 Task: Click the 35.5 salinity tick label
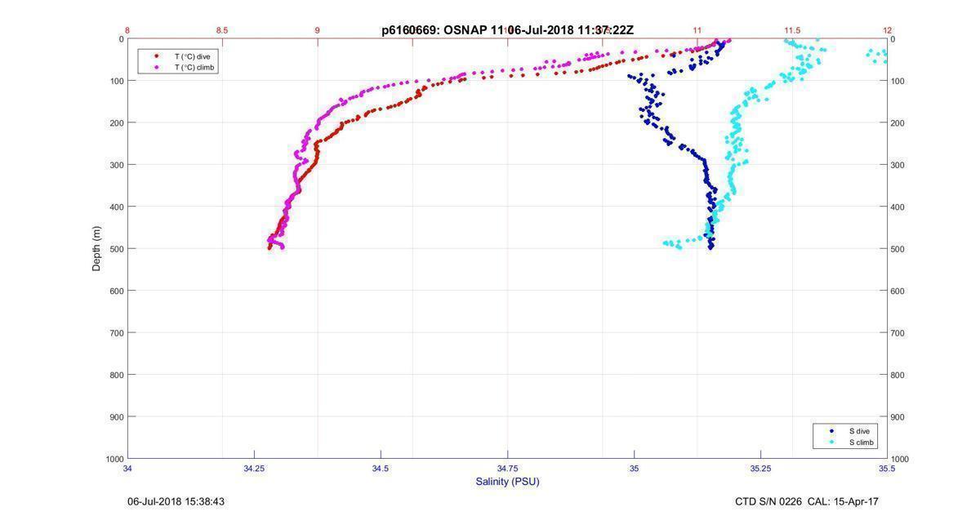(887, 469)
